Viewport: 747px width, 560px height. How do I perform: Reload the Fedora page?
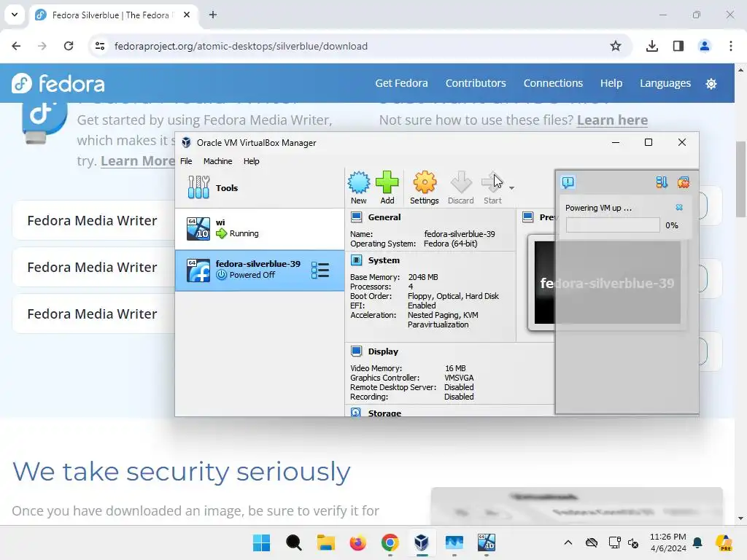point(69,46)
